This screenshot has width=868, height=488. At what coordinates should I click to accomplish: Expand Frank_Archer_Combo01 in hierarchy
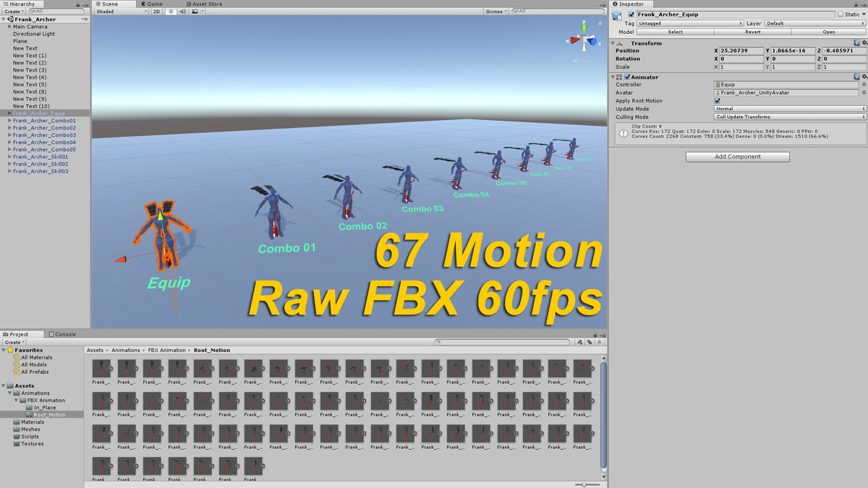click(x=9, y=121)
